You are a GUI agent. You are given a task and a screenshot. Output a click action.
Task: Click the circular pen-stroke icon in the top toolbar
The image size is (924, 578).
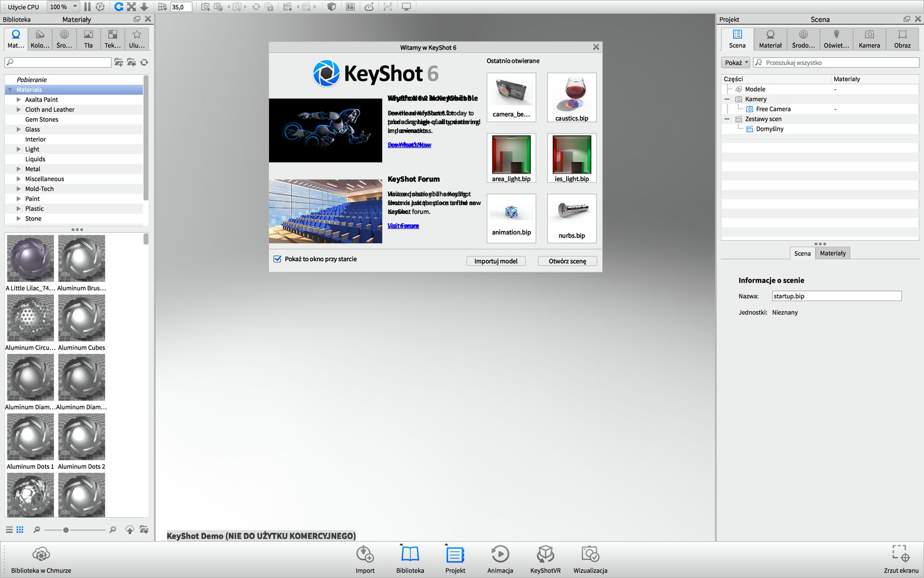[369, 7]
